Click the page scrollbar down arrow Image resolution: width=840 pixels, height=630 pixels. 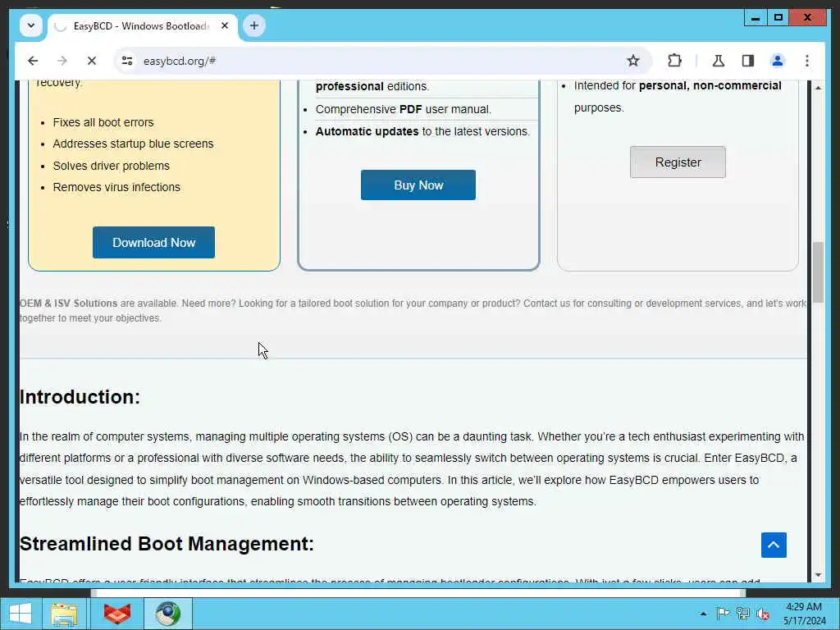click(x=818, y=575)
